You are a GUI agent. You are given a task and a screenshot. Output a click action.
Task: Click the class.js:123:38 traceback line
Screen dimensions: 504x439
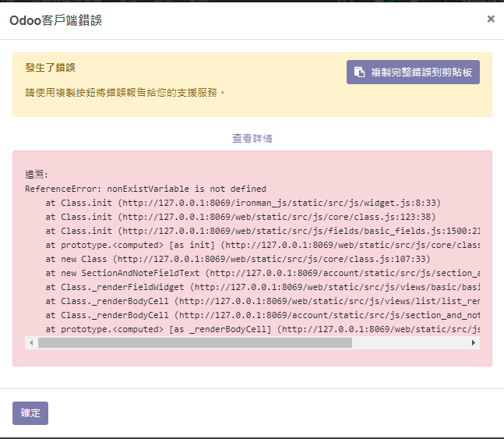[241, 217]
